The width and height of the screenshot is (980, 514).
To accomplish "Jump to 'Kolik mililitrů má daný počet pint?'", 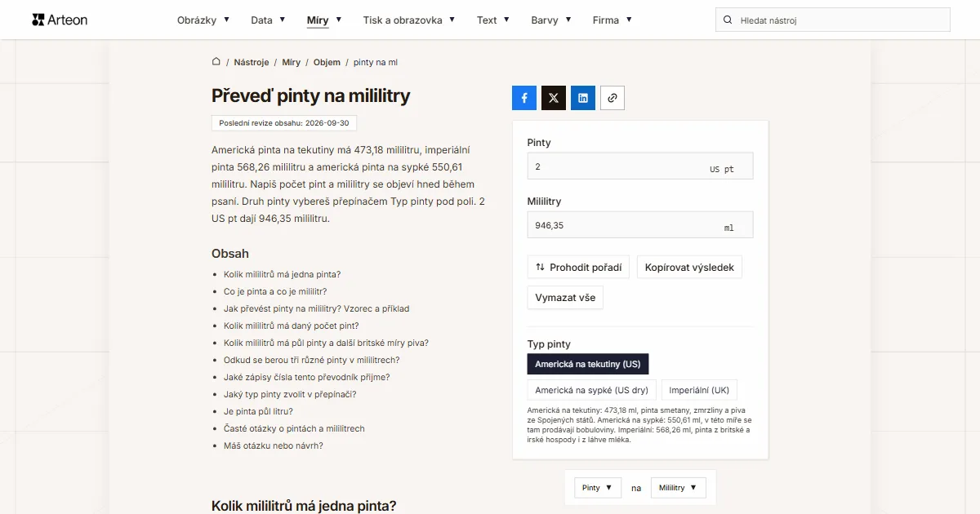I will [x=291, y=326].
